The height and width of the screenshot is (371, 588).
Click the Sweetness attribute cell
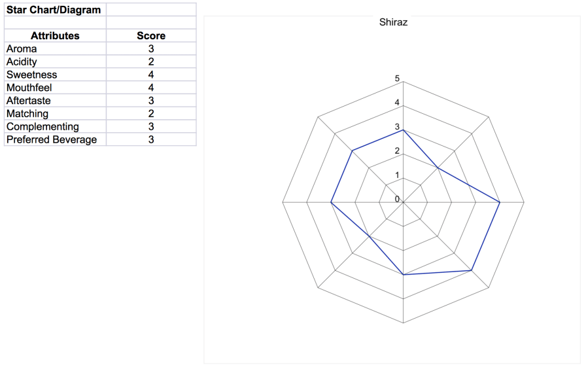click(55, 75)
